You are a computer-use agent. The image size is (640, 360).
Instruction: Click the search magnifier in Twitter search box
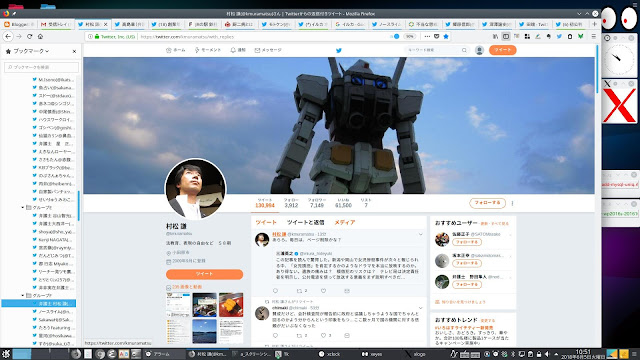pos(464,50)
